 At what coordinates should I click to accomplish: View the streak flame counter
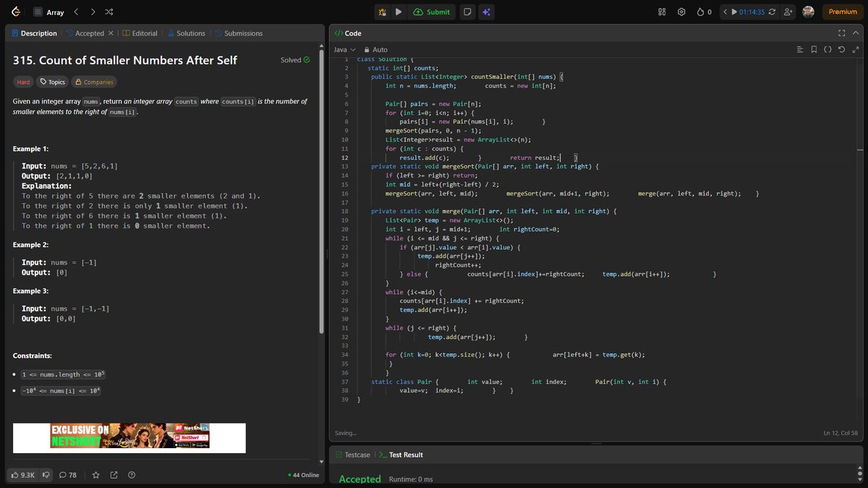pos(704,12)
